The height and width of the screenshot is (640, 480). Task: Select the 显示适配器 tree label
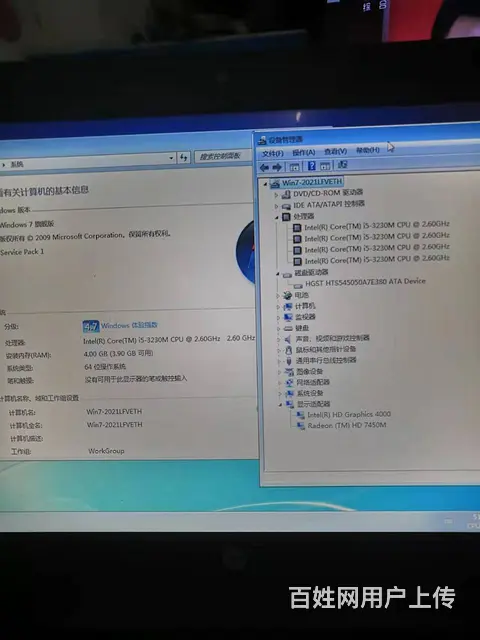pyautogui.click(x=313, y=404)
